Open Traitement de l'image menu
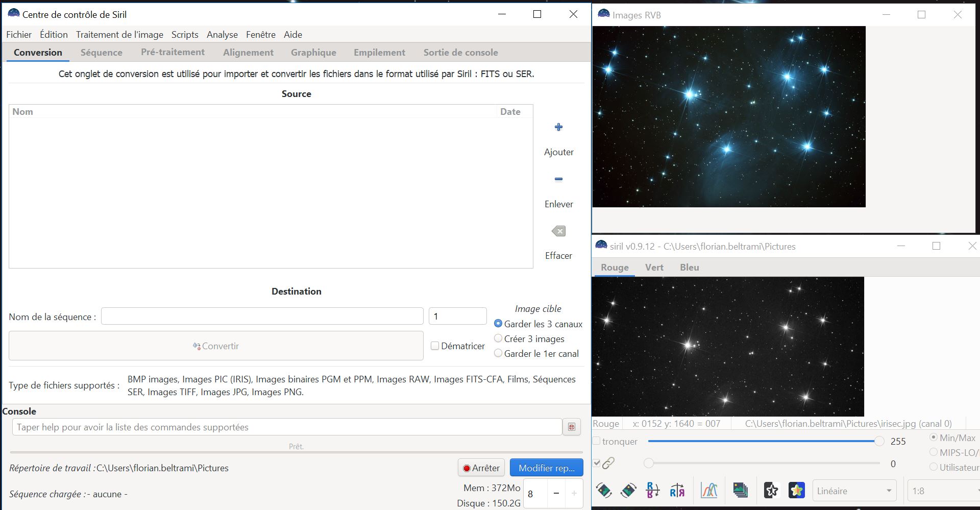980x510 pixels. pos(119,35)
